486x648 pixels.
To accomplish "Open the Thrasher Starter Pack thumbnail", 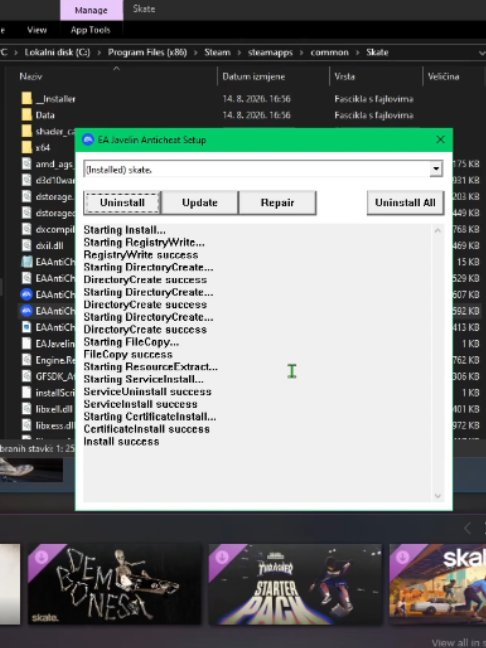I will (295, 584).
